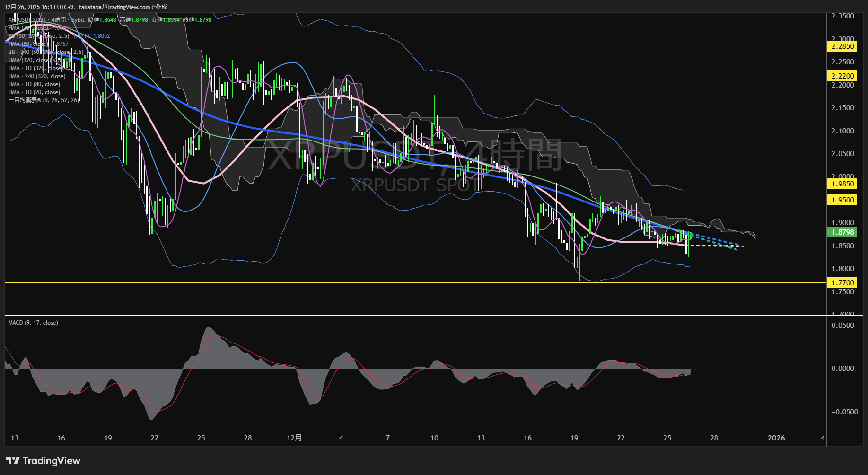Click the green 1.8798 current price label
Viewport: 868px width, 475px height.
coord(843,232)
